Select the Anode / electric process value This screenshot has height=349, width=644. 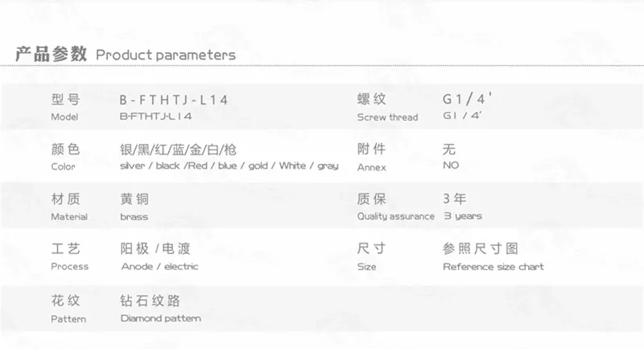(x=159, y=266)
